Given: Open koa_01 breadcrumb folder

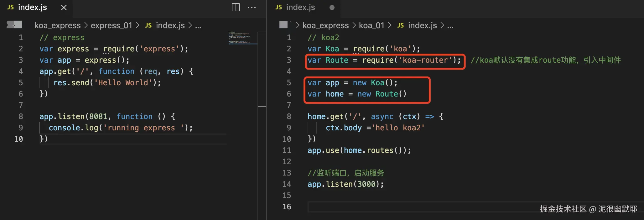Looking at the screenshot, I should point(371,25).
